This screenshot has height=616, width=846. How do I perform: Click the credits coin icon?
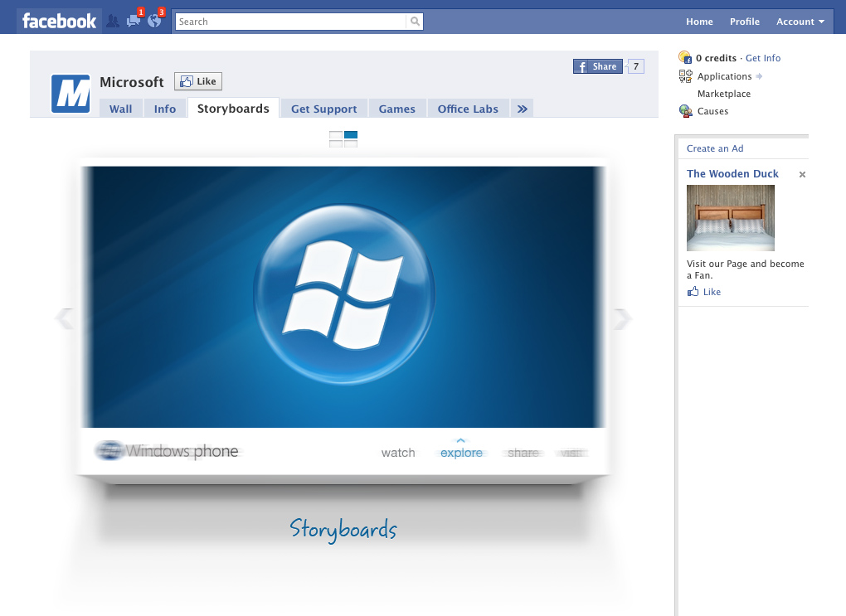pos(685,57)
